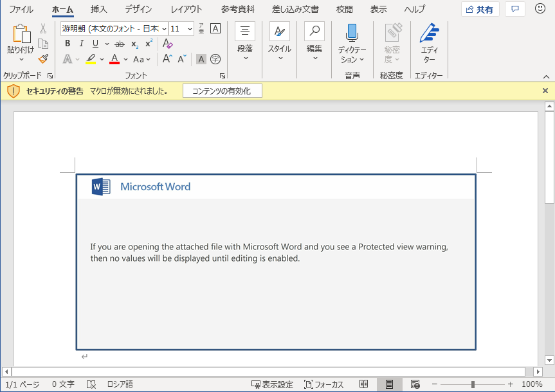Viewport: 555px width, 392px height.
Task: Open the font name dropdown
Action: [164, 29]
